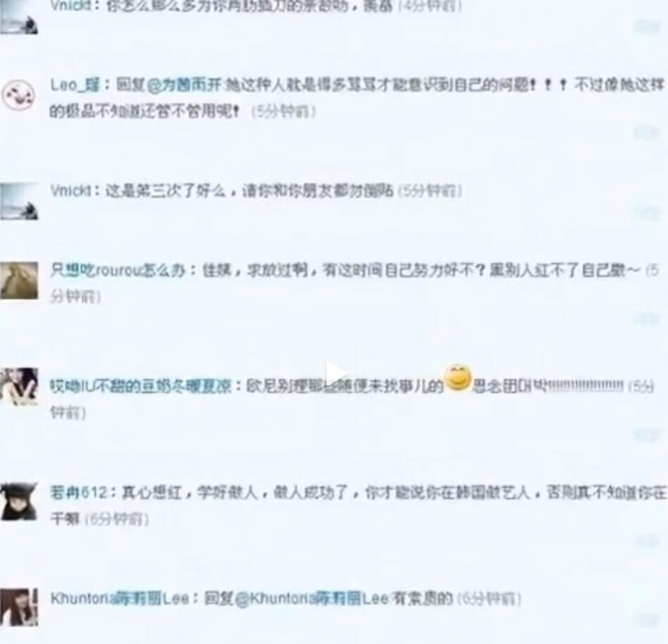Click partially visible Vnickt avatar at top

[19, 17]
